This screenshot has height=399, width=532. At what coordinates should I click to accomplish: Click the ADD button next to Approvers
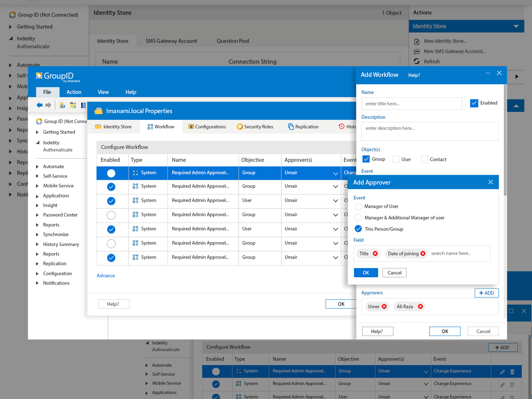486,293
